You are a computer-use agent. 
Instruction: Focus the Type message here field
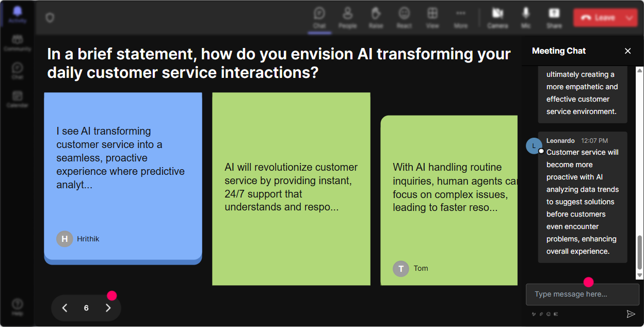point(583,295)
